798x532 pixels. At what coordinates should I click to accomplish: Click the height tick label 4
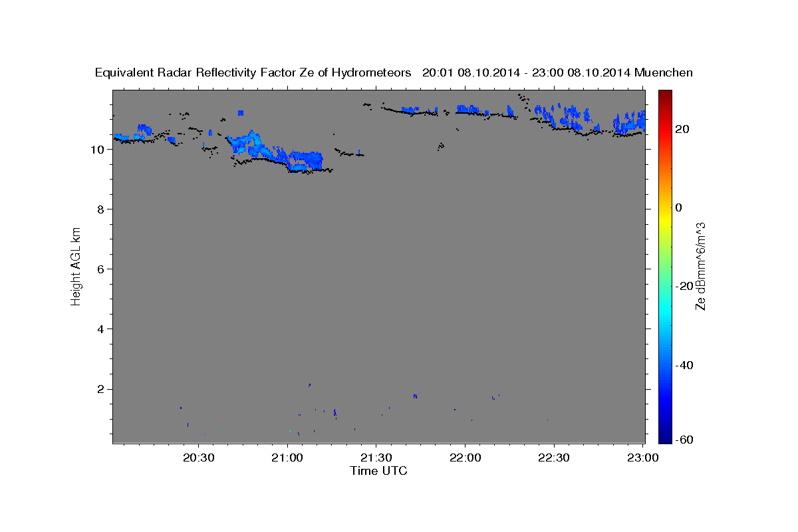click(x=102, y=329)
